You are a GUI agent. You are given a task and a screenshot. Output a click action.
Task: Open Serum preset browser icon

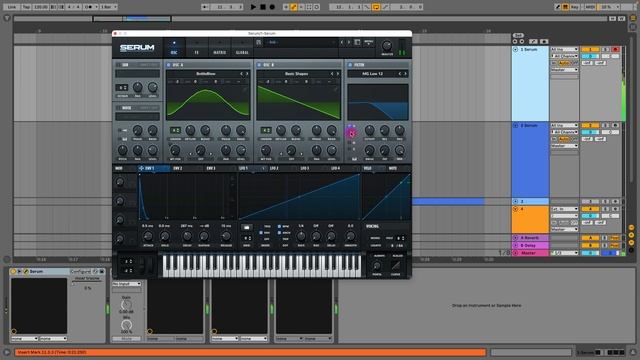point(357,42)
